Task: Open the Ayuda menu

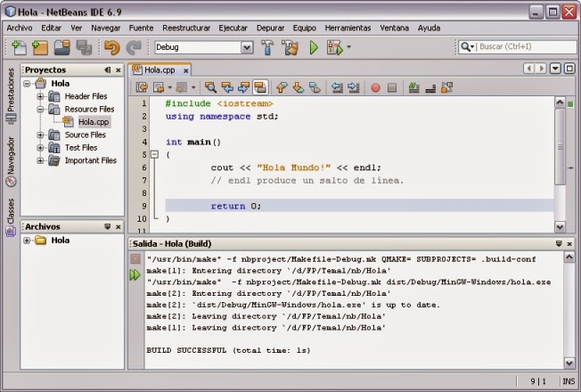Action: (x=429, y=28)
